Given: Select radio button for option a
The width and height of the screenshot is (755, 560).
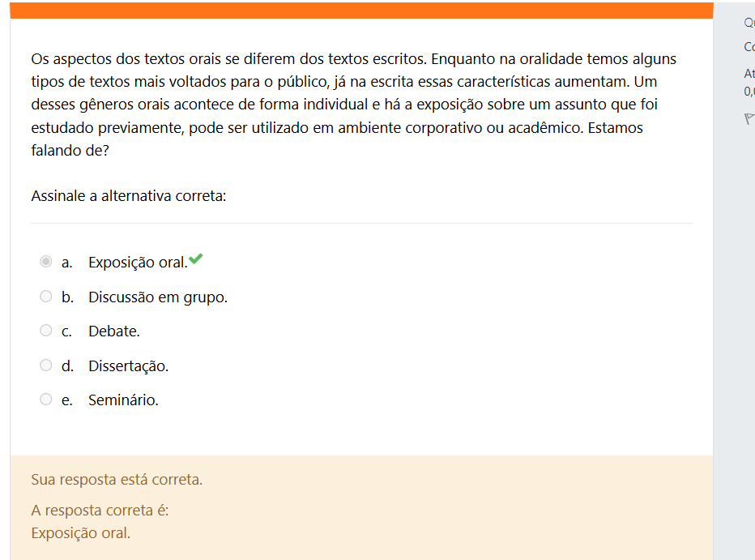Looking at the screenshot, I should pyautogui.click(x=46, y=262).
